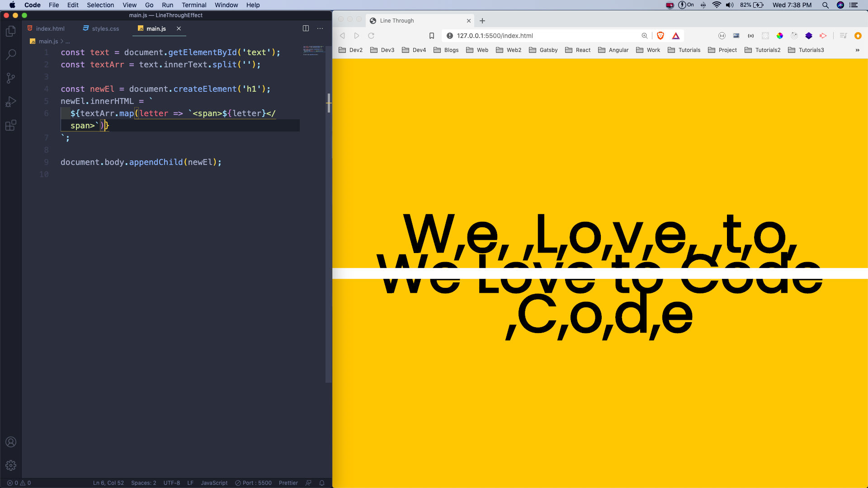Split the editor to the right
Viewport: 868px width, 488px height.
click(306, 28)
